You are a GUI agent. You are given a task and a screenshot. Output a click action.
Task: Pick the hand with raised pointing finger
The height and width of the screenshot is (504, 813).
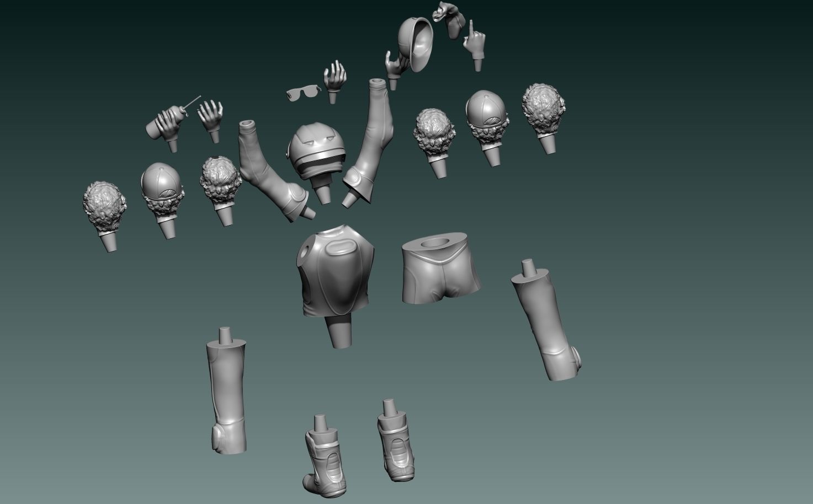(474, 46)
